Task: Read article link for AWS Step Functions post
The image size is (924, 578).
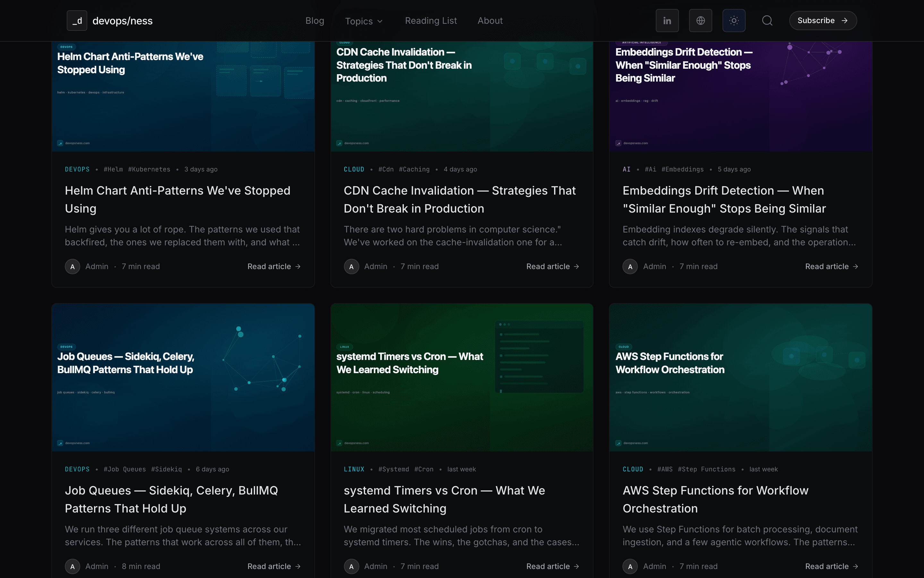Action: point(832,566)
